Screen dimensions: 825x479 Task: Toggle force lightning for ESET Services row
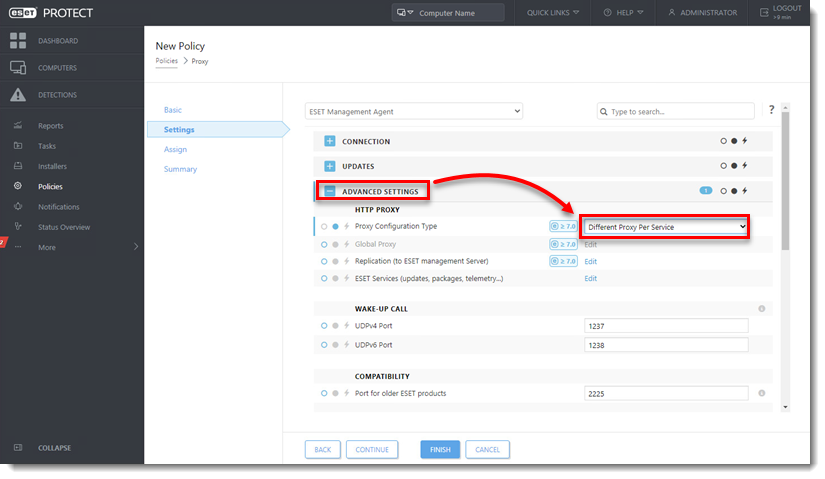pyautogui.click(x=346, y=278)
